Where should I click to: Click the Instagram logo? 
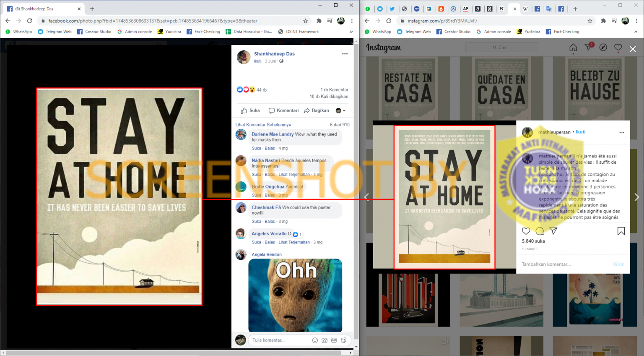(x=384, y=47)
